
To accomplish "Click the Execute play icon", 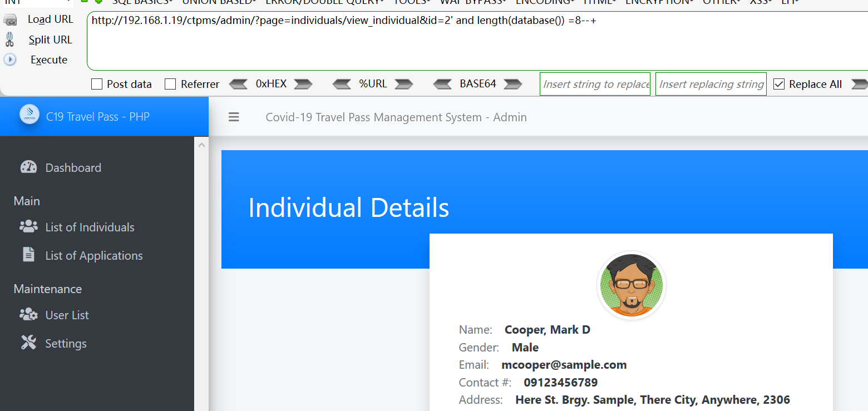I will pyautogui.click(x=10, y=60).
